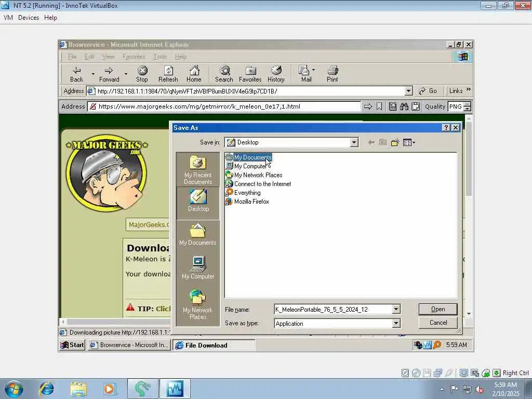The image size is (532, 399).
Task: Switch to Browservice taskbar button in guest
Action: [x=129, y=345]
